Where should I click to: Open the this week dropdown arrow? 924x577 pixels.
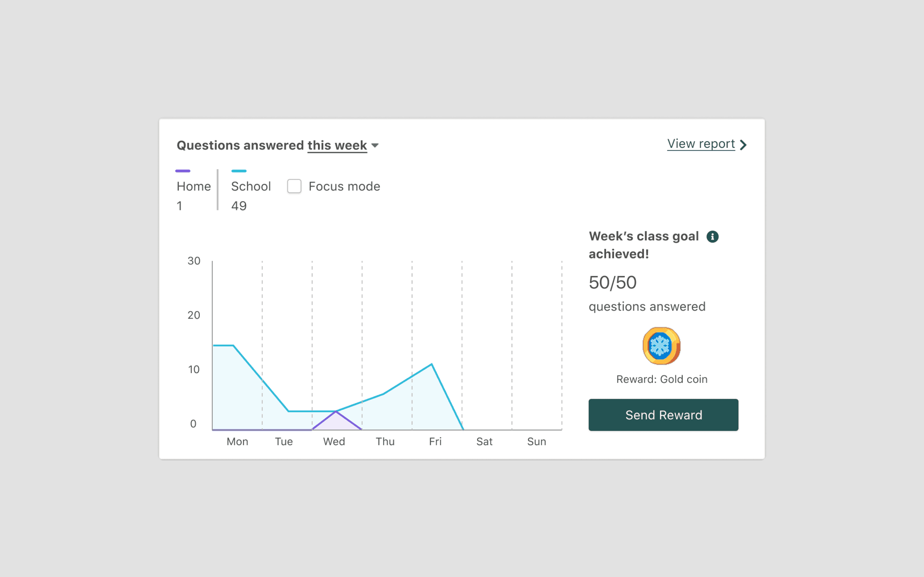pyautogui.click(x=375, y=146)
